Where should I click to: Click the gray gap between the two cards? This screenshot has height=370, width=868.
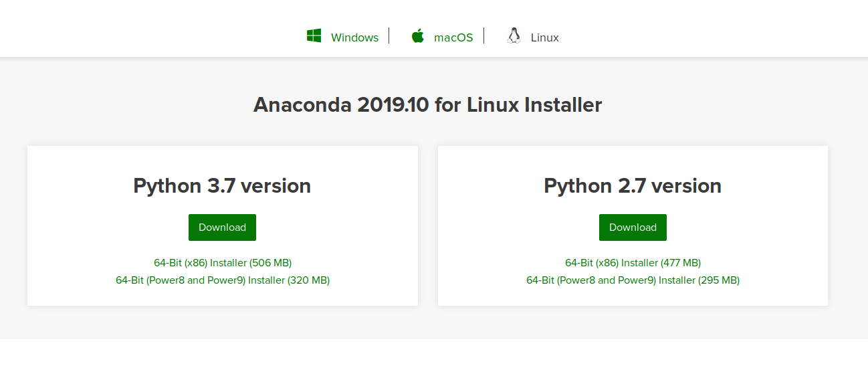point(428,226)
